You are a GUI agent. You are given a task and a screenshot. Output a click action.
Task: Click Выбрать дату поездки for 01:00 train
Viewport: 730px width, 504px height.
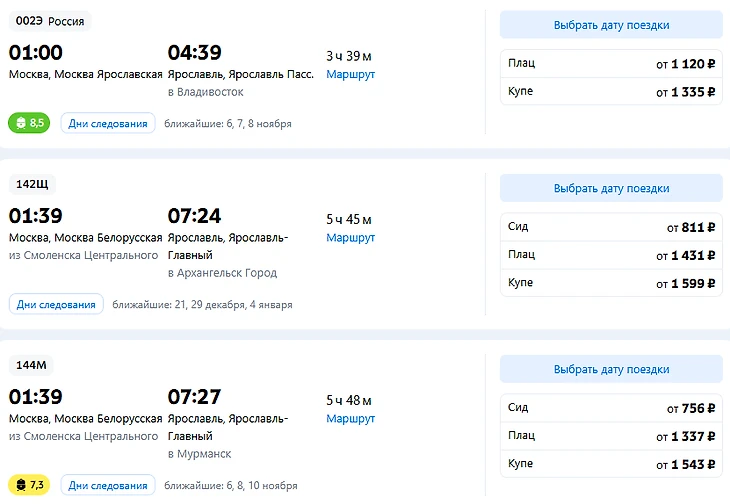(x=611, y=25)
